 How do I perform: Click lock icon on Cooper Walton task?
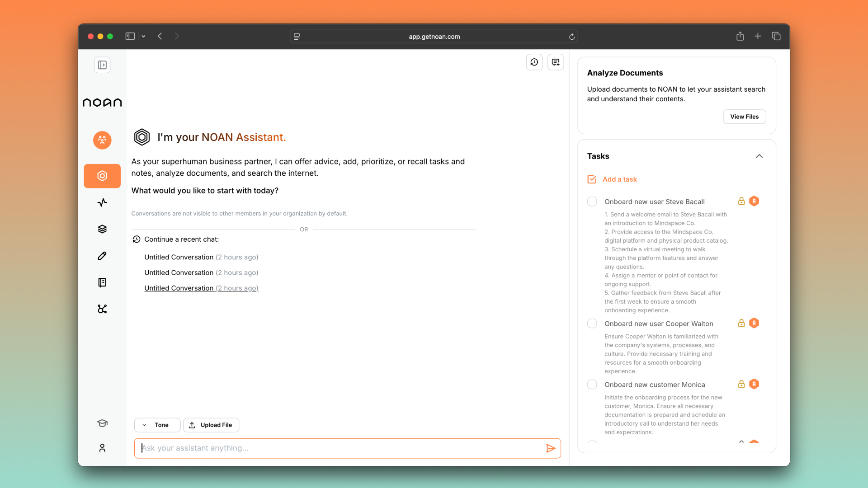point(741,323)
